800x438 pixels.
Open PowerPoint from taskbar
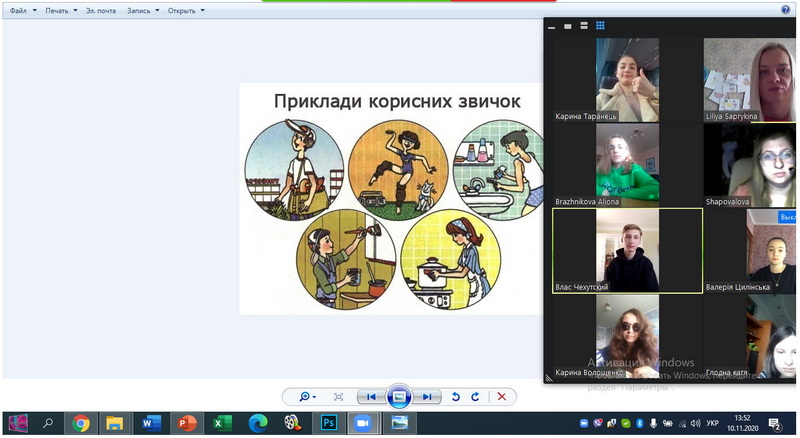click(186, 423)
